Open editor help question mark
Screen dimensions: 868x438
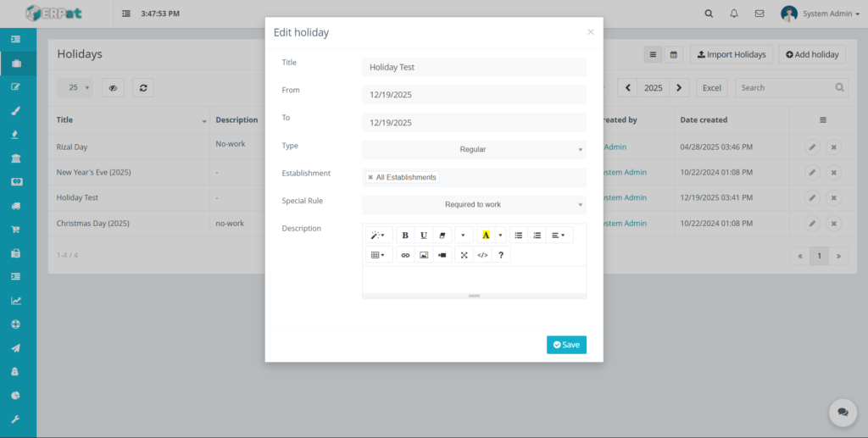point(501,255)
